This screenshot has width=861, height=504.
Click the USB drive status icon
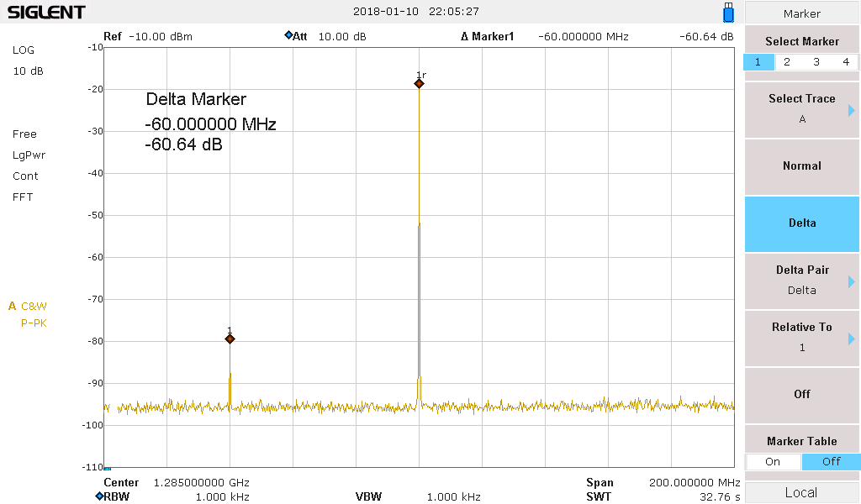pos(728,13)
